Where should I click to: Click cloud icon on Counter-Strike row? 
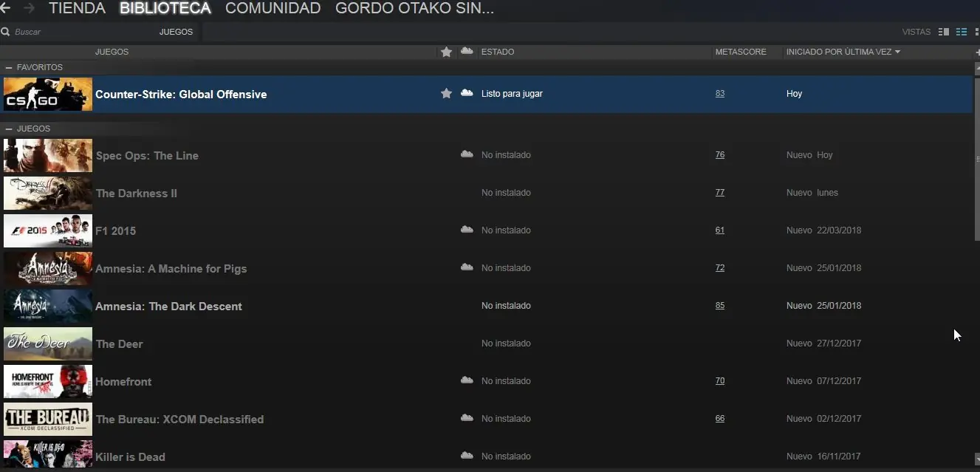pos(467,93)
